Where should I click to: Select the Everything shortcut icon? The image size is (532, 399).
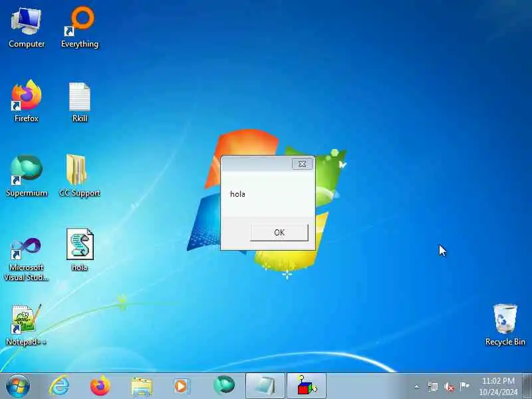tap(80, 28)
